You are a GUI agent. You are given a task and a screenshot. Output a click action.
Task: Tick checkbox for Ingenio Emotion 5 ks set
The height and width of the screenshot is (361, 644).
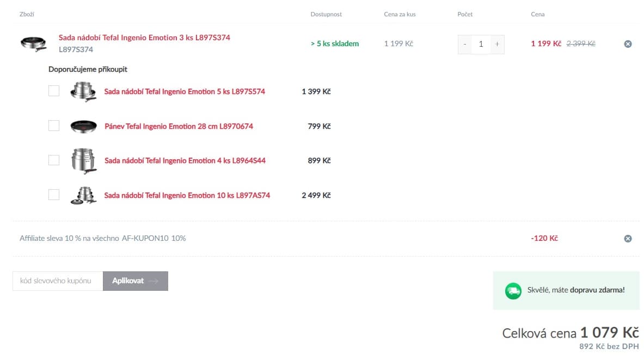coord(54,91)
